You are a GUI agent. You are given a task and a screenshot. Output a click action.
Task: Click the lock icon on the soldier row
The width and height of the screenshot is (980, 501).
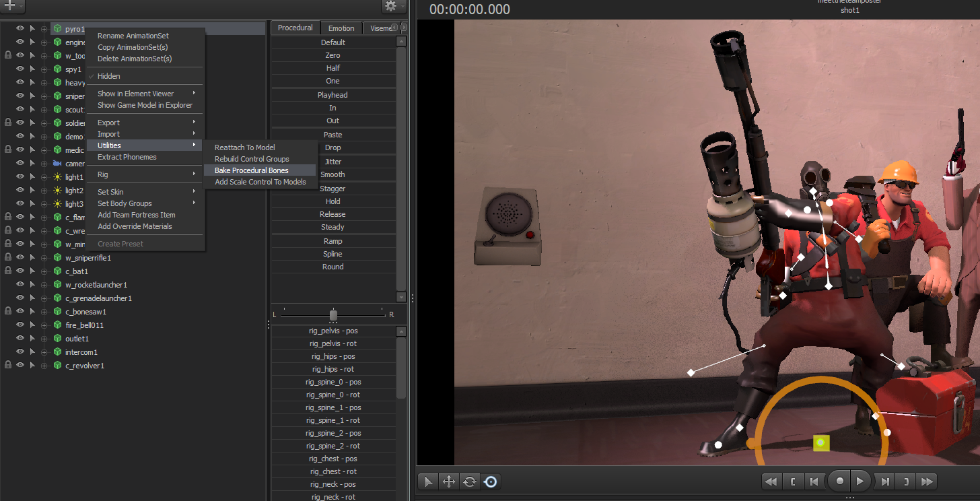point(8,123)
